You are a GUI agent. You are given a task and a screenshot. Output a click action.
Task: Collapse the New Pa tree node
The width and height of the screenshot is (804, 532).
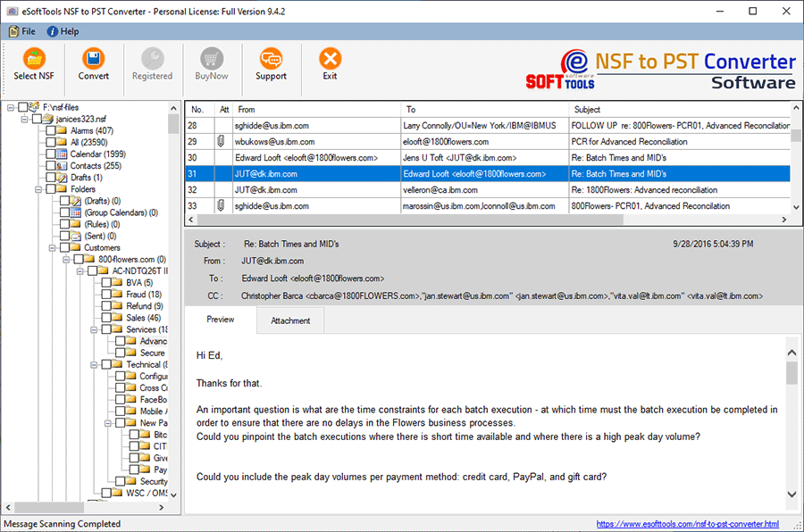108,423
